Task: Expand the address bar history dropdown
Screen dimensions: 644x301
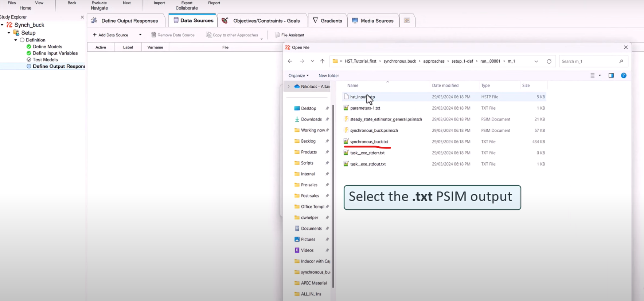Action: (x=536, y=61)
